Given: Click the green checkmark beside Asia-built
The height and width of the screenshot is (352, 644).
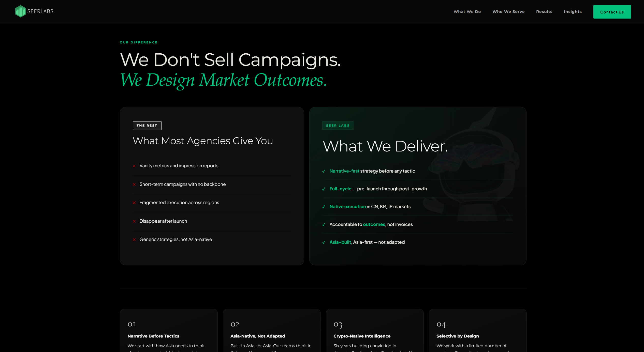Looking at the screenshot, I should 324,242.
